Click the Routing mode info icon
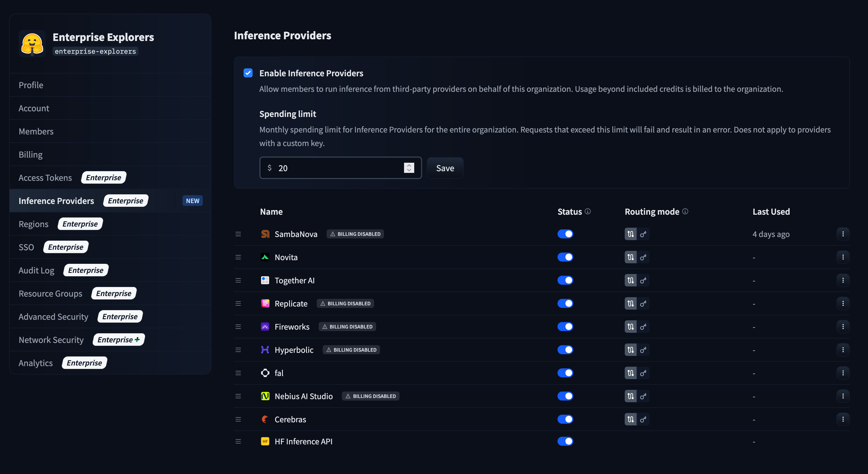Image resolution: width=868 pixels, height=474 pixels. (x=685, y=212)
